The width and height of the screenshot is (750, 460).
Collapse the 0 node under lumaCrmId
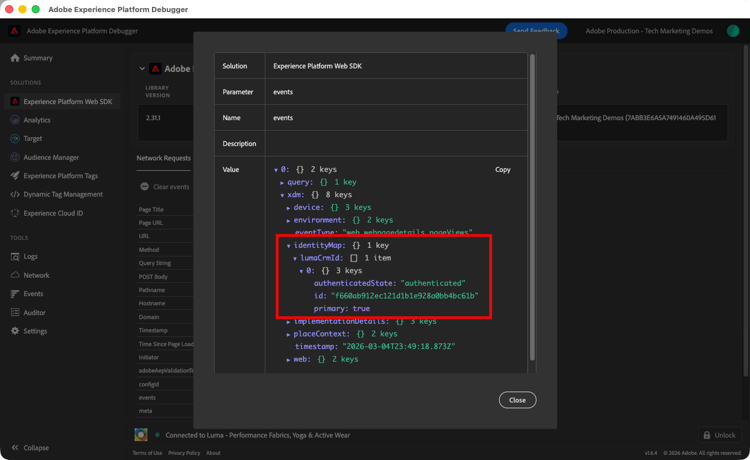click(301, 271)
